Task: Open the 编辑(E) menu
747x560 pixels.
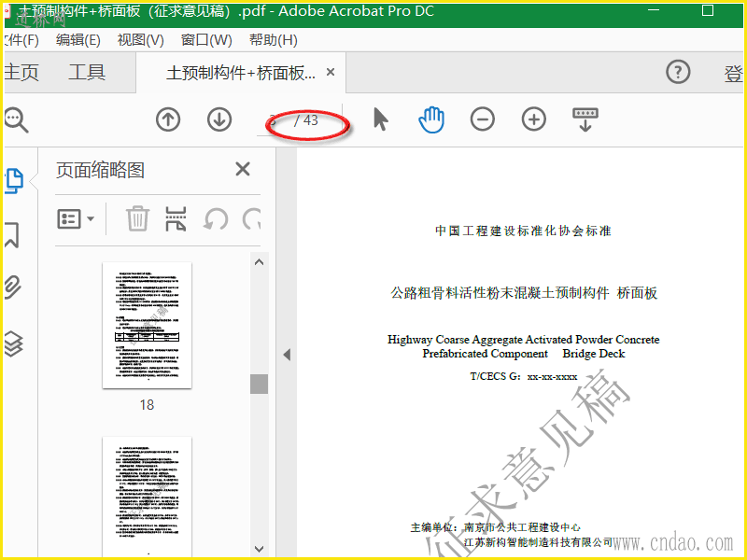Action: point(78,40)
